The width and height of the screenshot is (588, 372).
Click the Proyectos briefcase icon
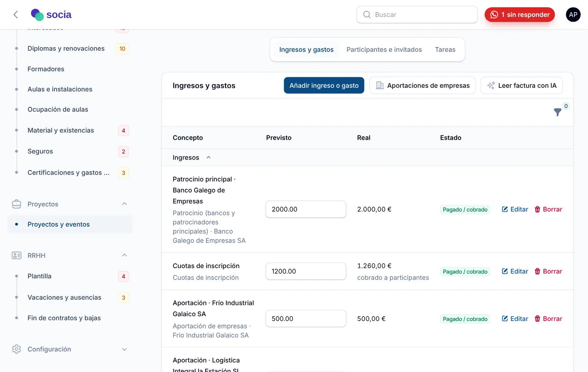point(17,204)
